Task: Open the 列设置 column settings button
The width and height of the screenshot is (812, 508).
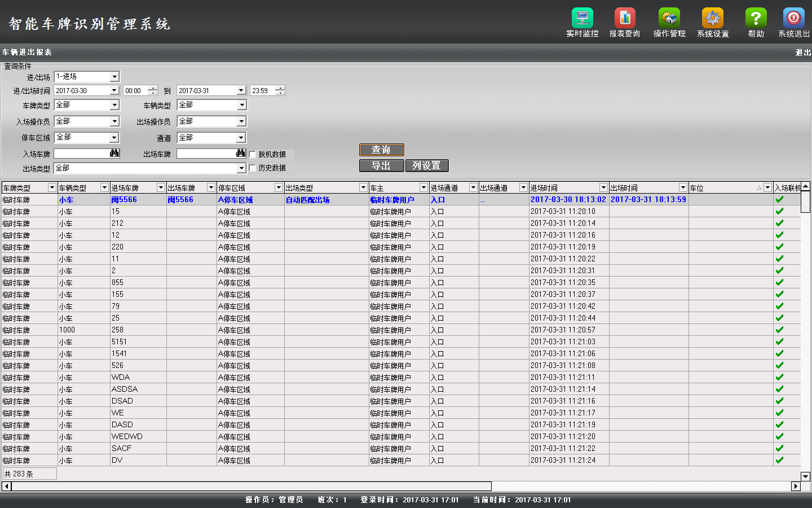Action: coord(426,165)
